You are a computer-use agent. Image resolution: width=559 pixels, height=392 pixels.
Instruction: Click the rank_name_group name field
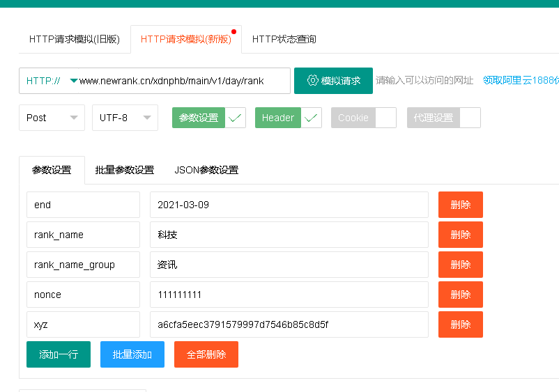coord(83,265)
